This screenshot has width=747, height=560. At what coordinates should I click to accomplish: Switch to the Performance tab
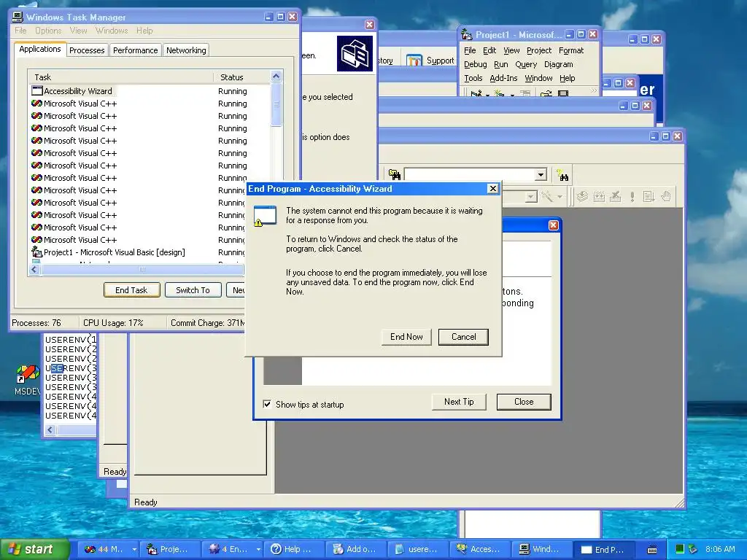coord(135,50)
